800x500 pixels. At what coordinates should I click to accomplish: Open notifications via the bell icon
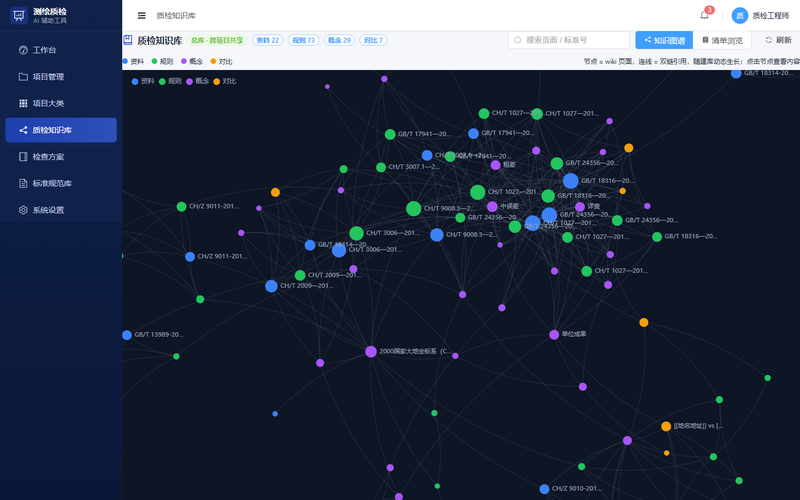point(704,15)
